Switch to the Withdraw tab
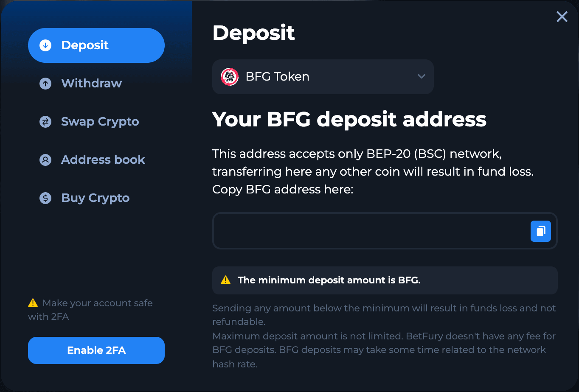Screen dimensions: 579x392 (x=91, y=84)
